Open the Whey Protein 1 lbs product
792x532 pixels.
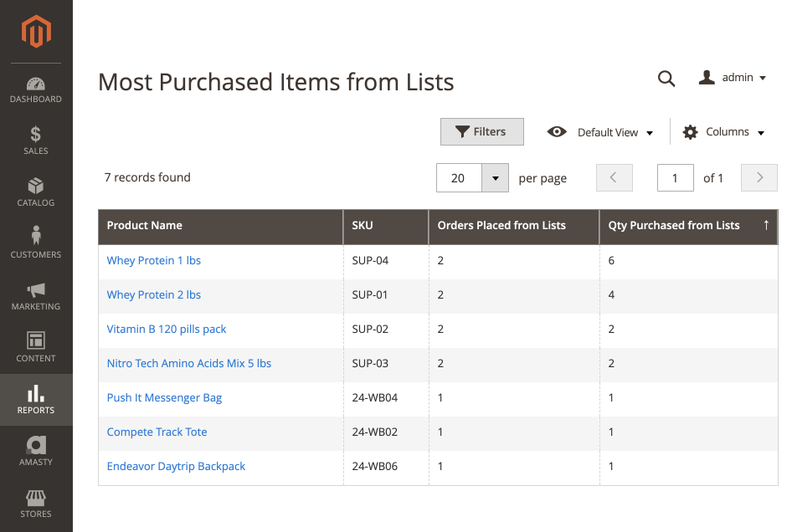154,260
